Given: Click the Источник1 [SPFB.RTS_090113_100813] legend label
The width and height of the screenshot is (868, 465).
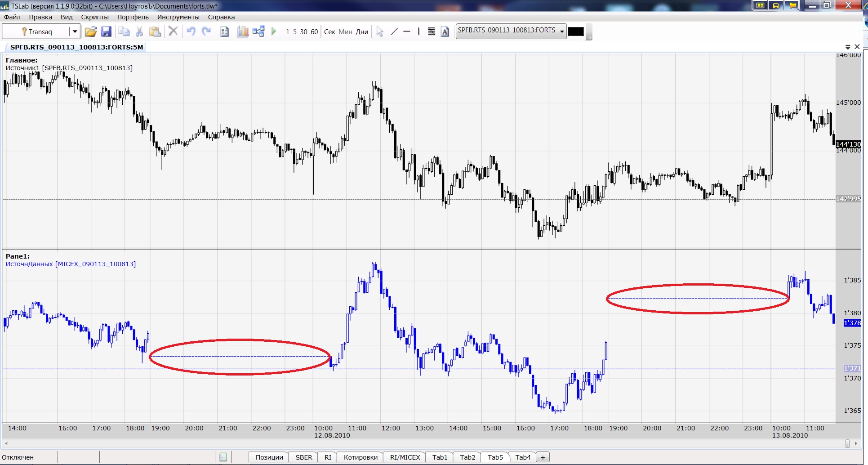Looking at the screenshot, I should 69,68.
